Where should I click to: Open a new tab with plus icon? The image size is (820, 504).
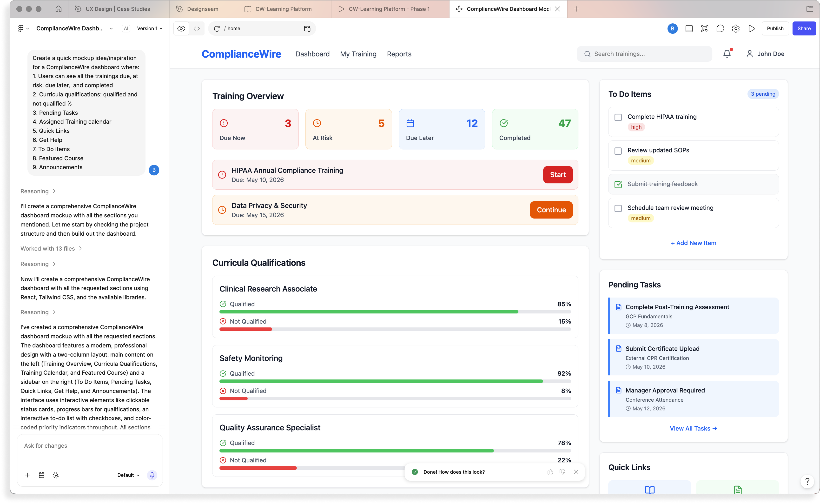click(576, 9)
